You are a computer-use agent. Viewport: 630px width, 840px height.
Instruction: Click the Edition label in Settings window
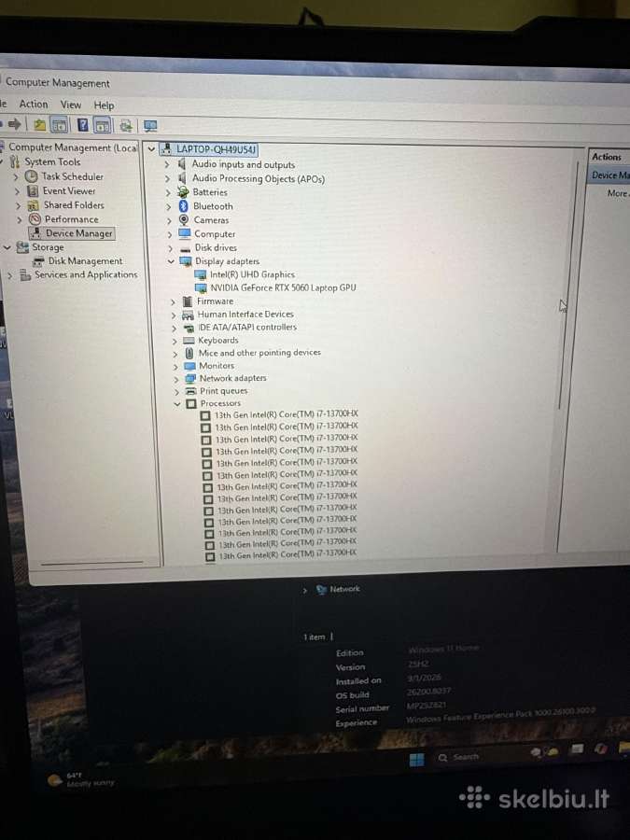(x=350, y=653)
